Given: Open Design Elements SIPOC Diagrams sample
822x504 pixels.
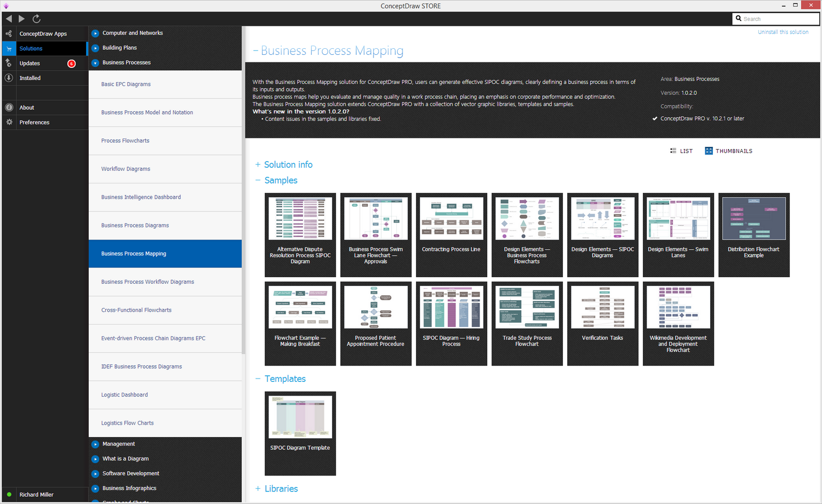Looking at the screenshot, I should point(603,235).
